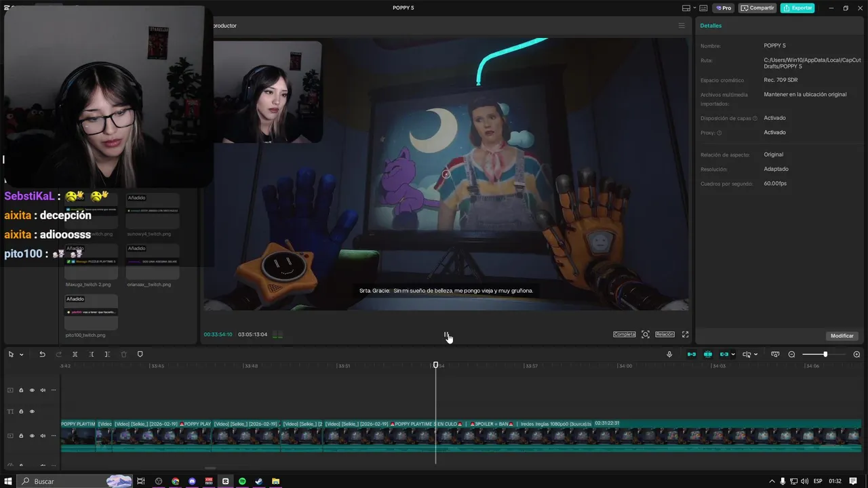The image size is (868, 488).
Task: Open more options for the top video track
Action: click(x=54, y=390)
